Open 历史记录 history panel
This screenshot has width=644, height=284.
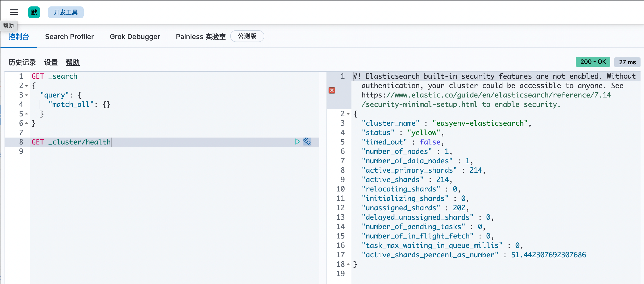(x=22, y=62)
